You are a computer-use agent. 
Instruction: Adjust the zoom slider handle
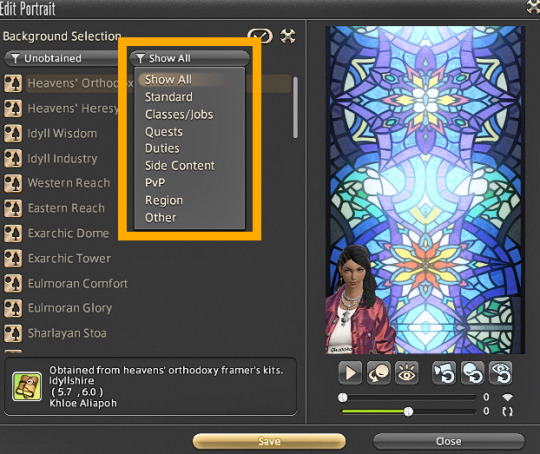tap(343, 397)
